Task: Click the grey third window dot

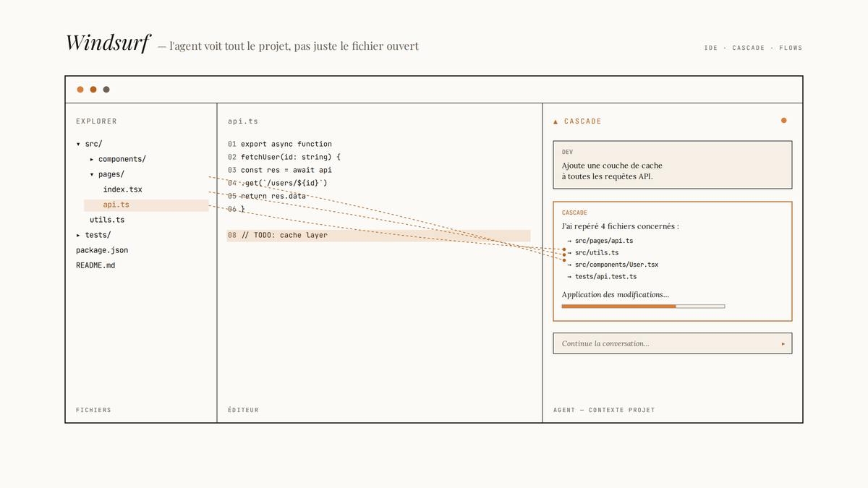Action: (106, 90)
